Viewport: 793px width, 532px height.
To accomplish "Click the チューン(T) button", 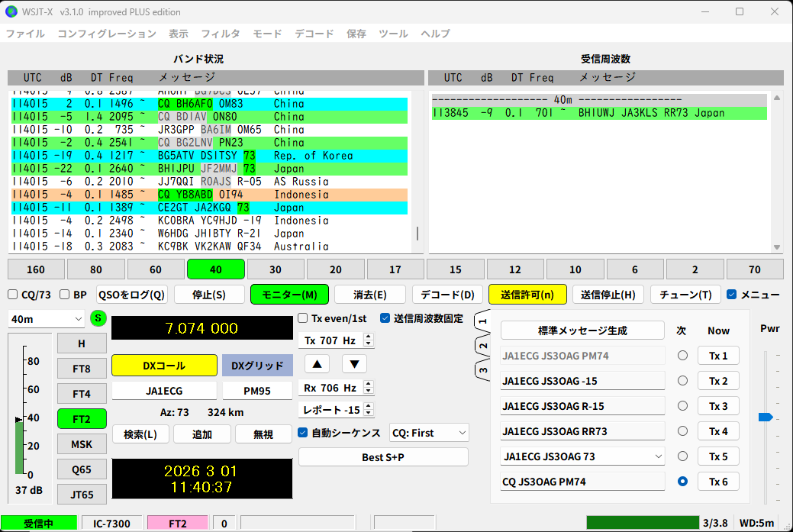I will point(685,295).
